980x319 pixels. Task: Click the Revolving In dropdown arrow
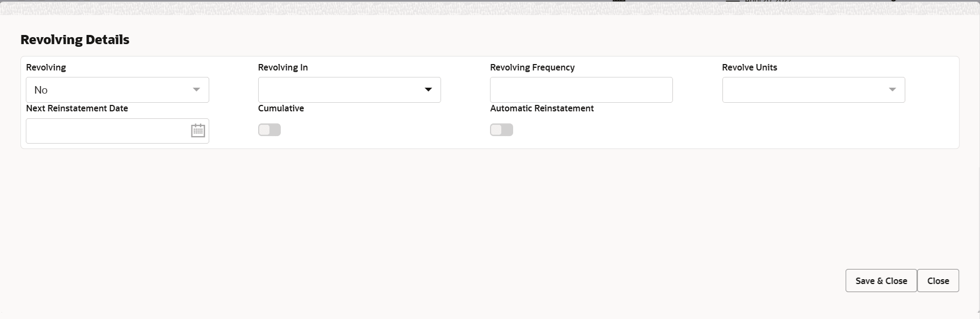(428, 90)
